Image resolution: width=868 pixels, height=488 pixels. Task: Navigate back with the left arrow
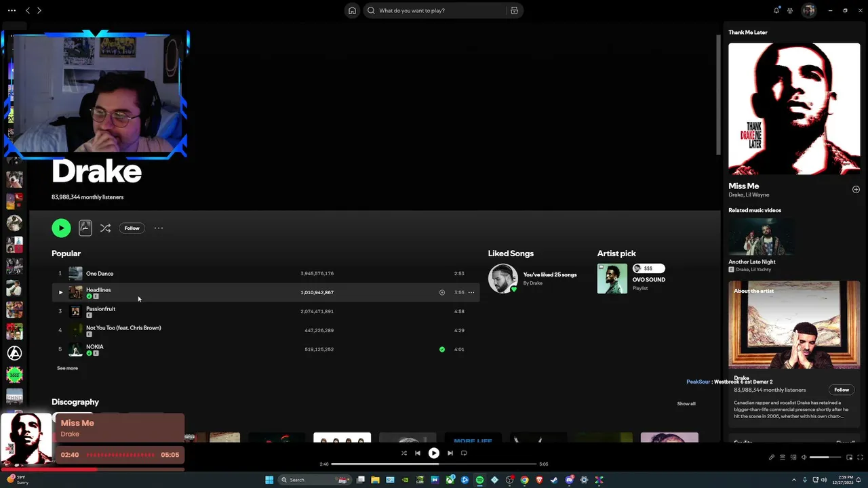click(28, 10)
